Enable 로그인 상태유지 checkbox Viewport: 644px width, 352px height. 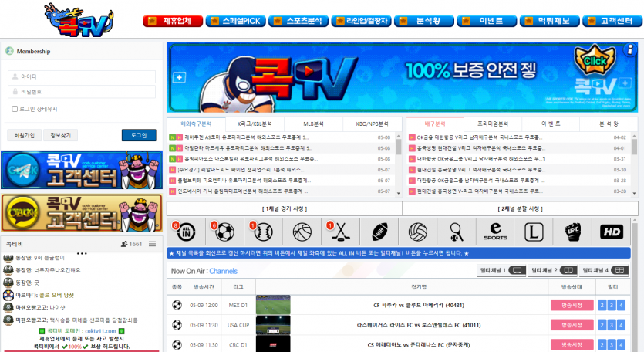(x=15, y=109)
